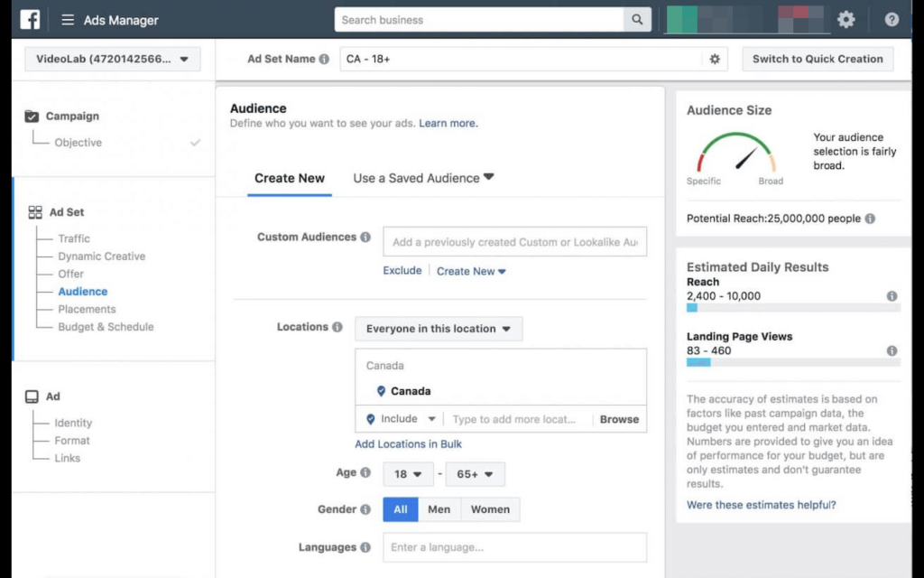Click the Canada location entry
924x578 pixels.
(411, 391)
